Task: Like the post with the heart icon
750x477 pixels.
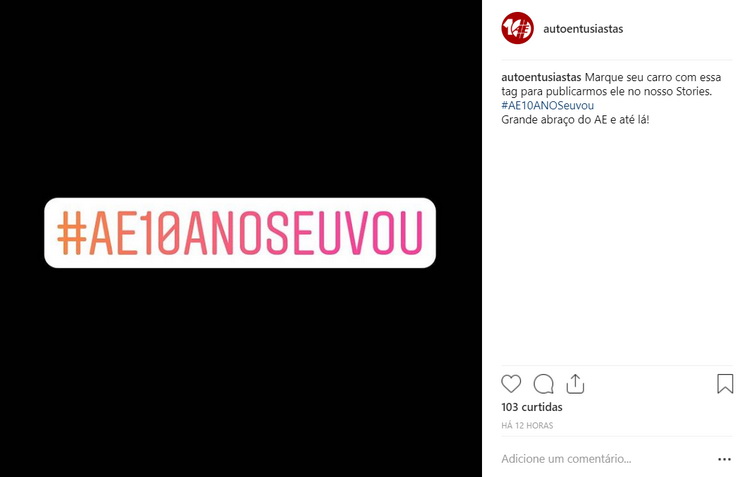Action: [511, 384]
